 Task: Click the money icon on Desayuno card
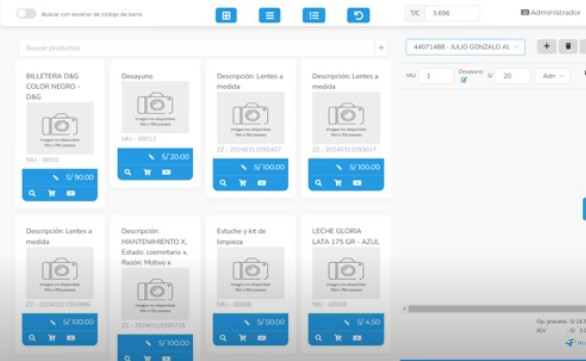[166, 172]
